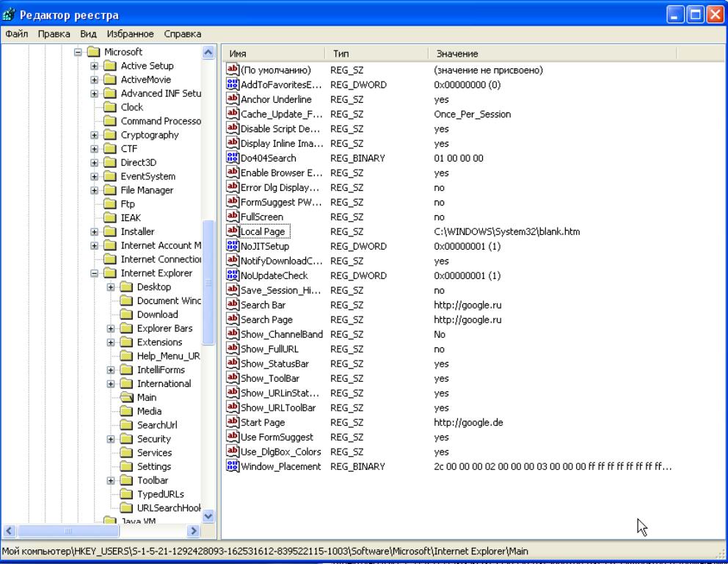Select the Services key in the tree
Viewport: 728px width, 564px height.
tap(154, 452)
